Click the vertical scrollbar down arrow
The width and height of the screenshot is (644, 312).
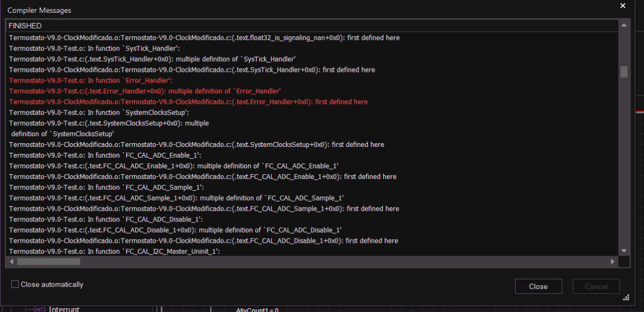click(624, 251)
